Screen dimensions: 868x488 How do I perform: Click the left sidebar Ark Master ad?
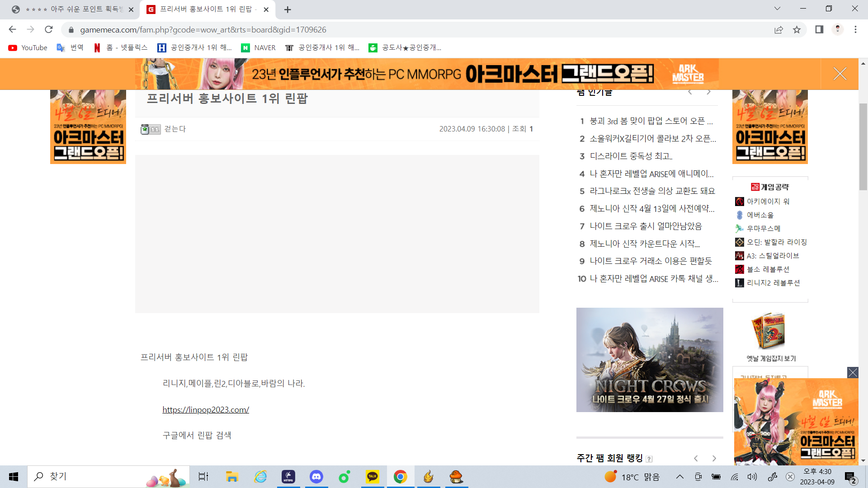click(88, 127)
